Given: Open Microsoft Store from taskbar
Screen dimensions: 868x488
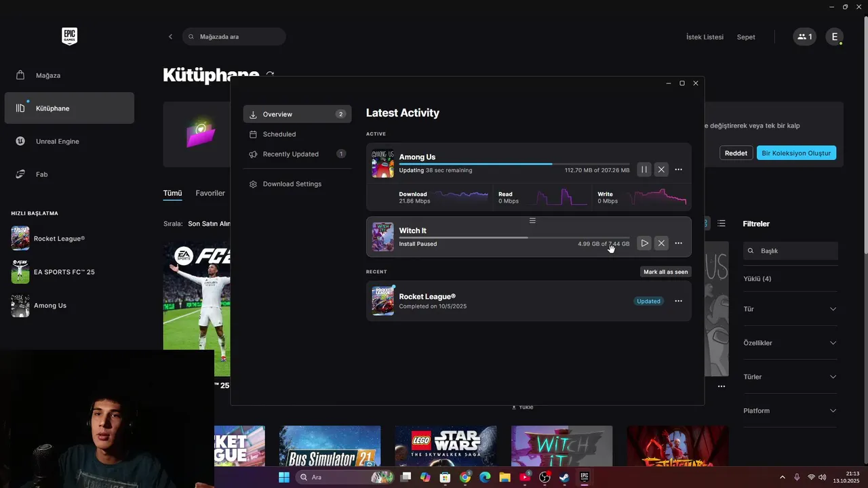Looking at the screenshot, I should pyautogui.click(x=445, y=477).
